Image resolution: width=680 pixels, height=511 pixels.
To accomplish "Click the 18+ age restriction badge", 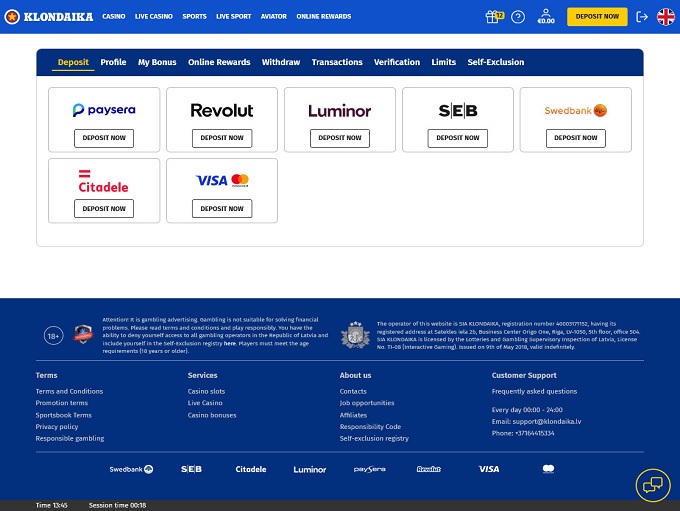I will coord(54,336).
